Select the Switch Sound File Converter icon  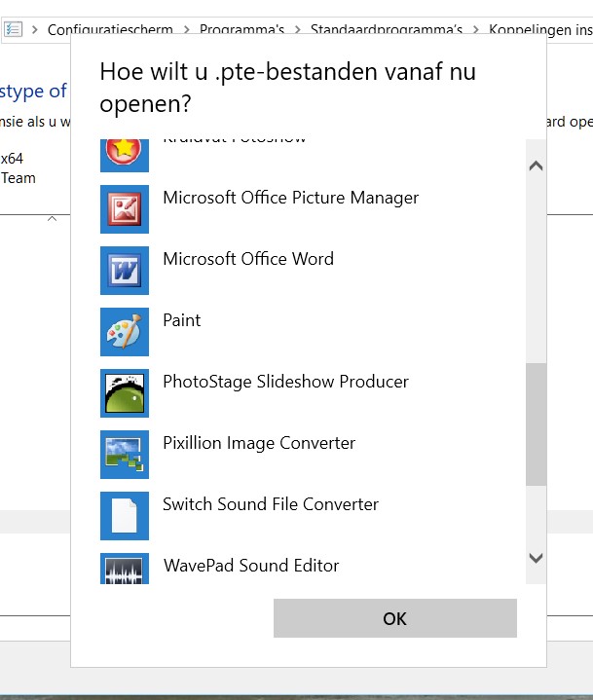(x=125, y=516)
